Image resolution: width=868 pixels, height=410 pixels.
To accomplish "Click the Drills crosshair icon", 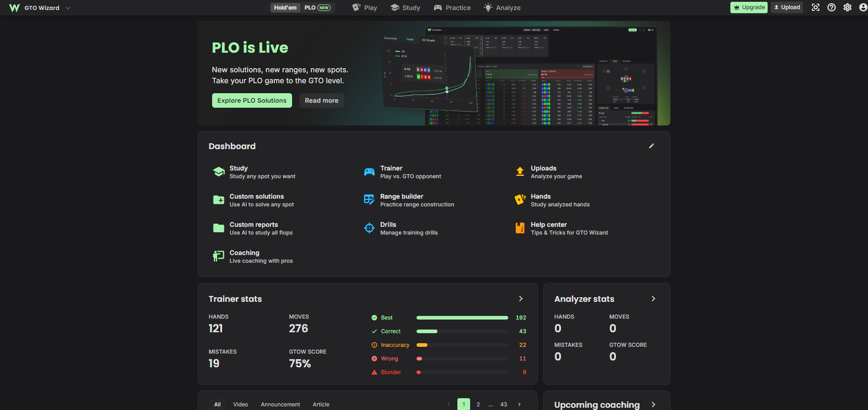I will tap(370, 228).
